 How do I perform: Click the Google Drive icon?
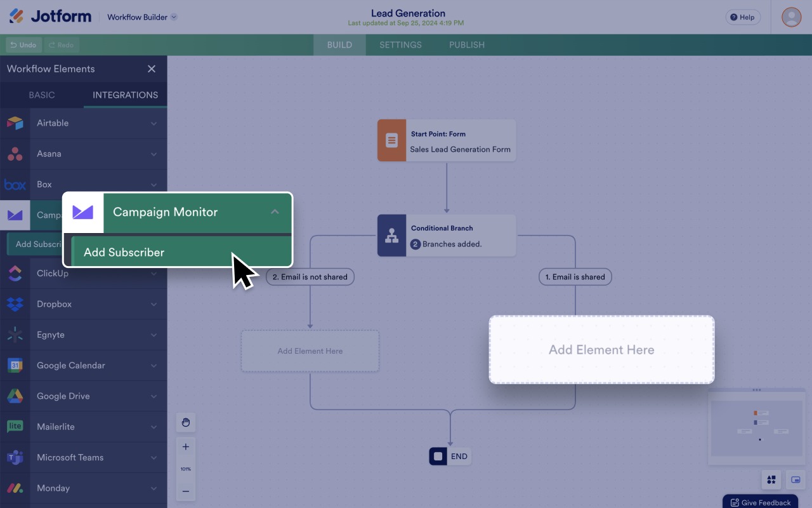15,396
